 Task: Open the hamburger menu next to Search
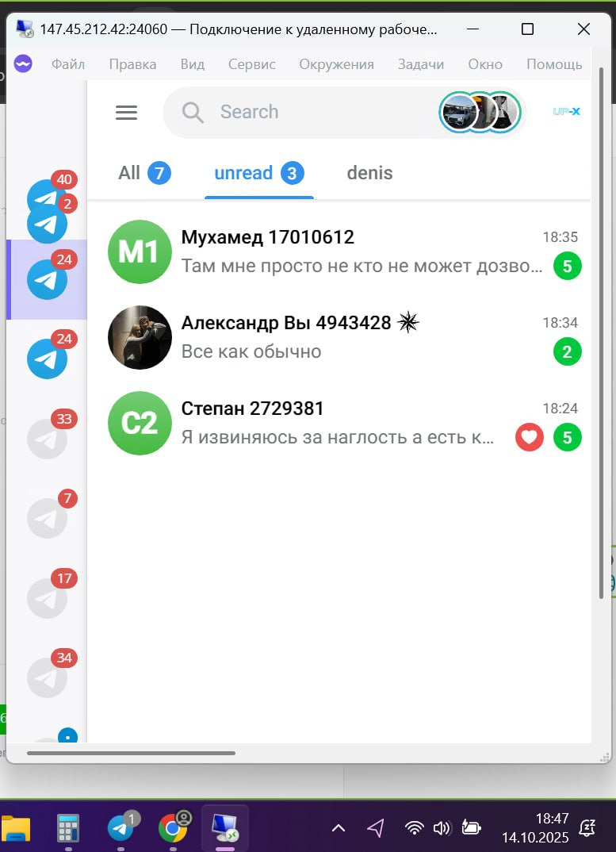pyautogui.click(x=126, y=113)
